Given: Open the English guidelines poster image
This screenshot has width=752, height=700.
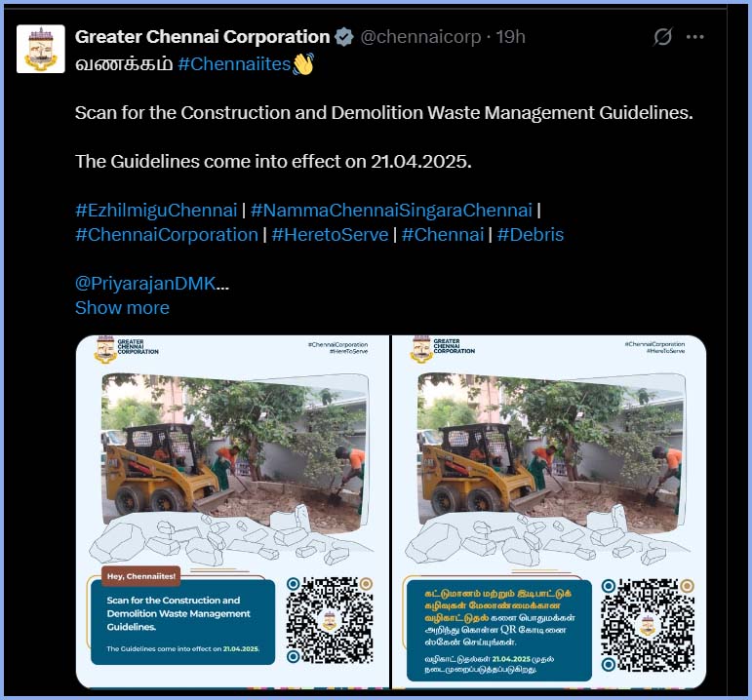Looking at the screenshot, I should tap(232, 512).
